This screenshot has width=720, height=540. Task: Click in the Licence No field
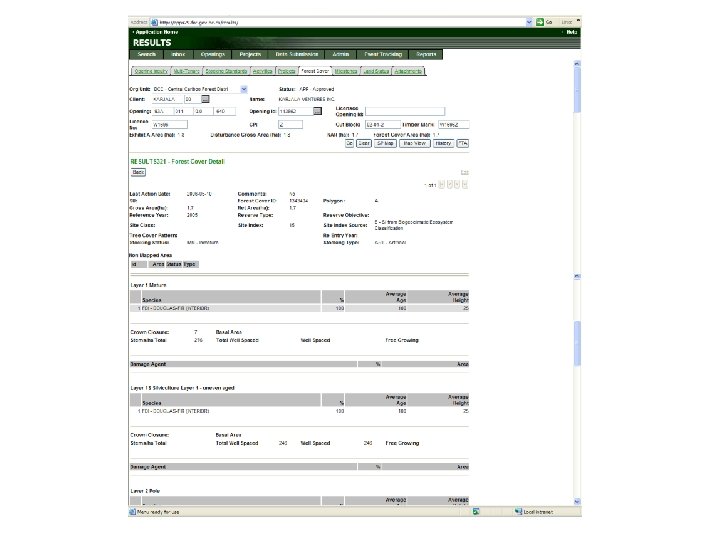(x=169, y=124)
